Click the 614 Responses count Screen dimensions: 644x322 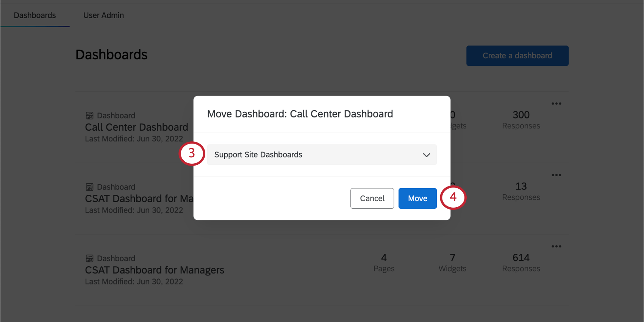pos(521,258)
